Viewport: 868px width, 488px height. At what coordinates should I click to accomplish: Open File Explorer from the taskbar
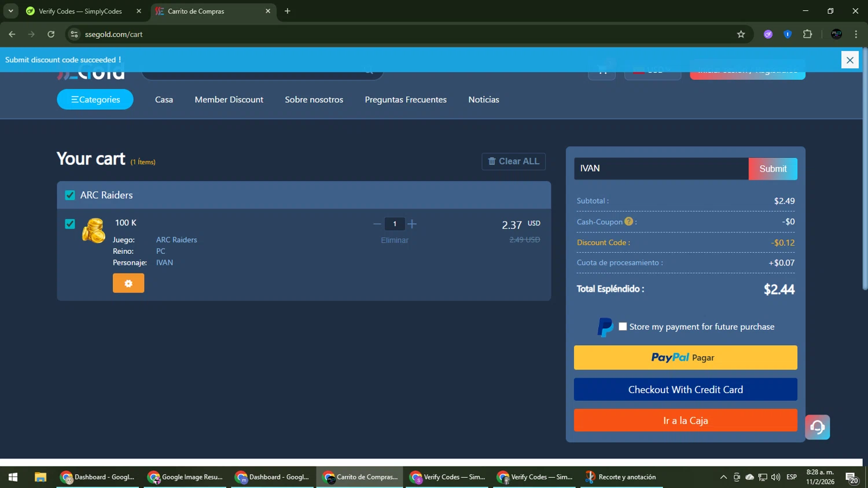(40, 477)
